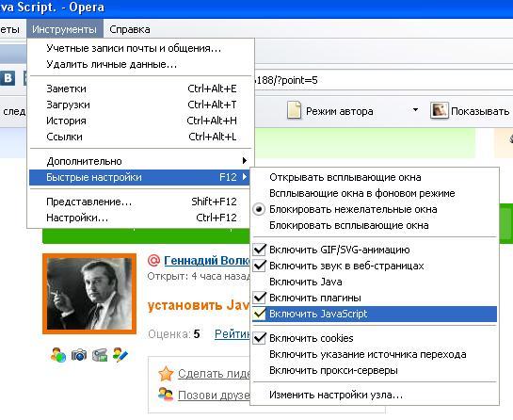Image resolution: width=513 pixels, height=420 pixels.
Task: Toggle Включить JavaScript
Action: [x=375, y=314]
